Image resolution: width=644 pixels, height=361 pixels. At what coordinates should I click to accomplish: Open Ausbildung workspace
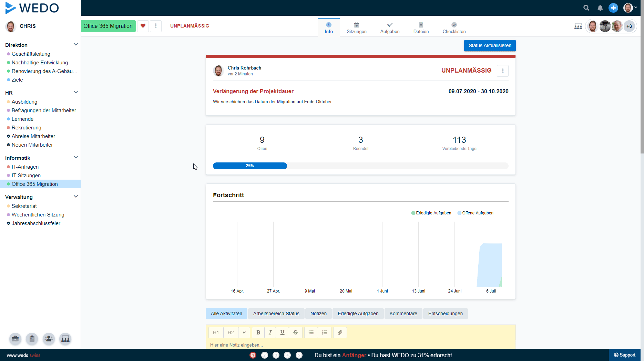[x=24, y=102]
